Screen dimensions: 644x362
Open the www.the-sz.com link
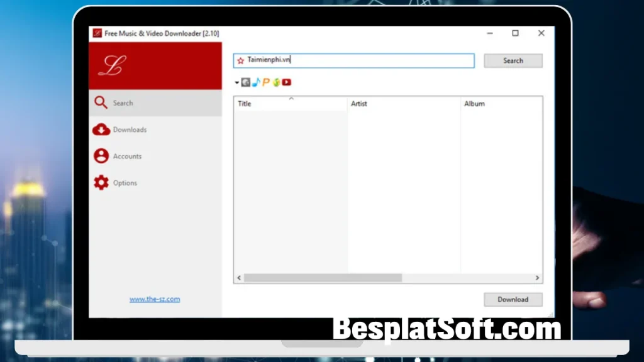(x=155, y=299)
